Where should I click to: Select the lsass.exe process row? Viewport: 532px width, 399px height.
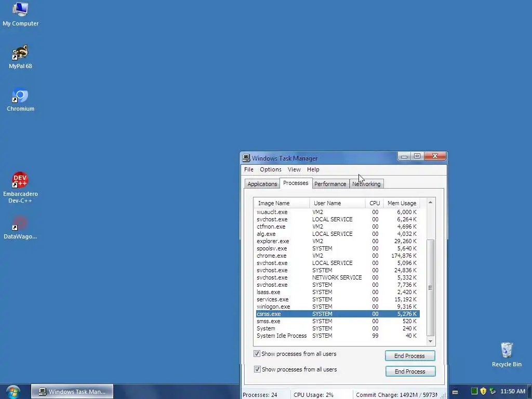[x=338, y=292]
